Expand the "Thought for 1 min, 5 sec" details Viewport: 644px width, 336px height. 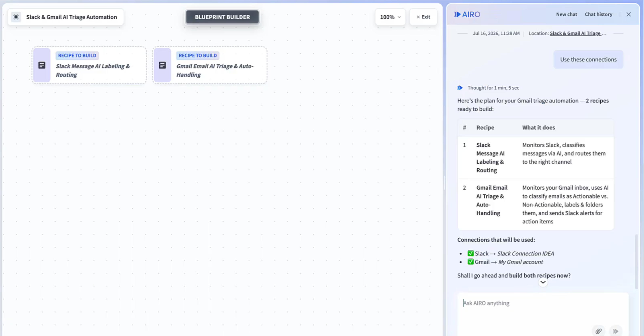[493, 88]
